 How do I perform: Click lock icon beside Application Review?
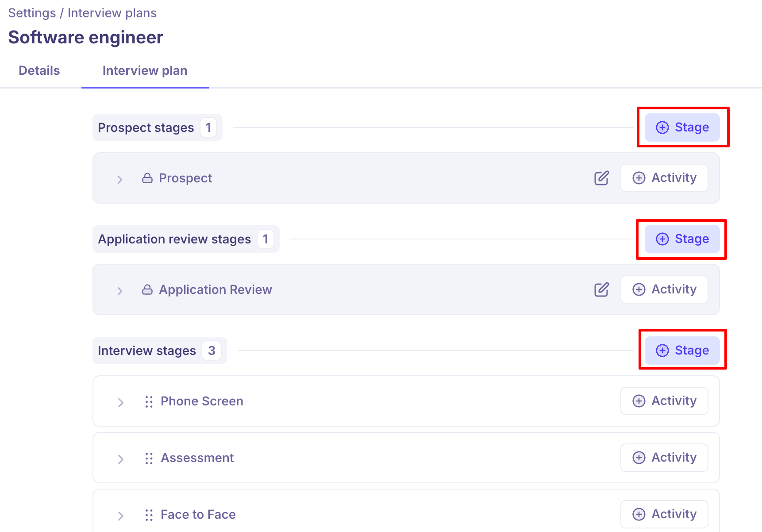coord(147,289)
